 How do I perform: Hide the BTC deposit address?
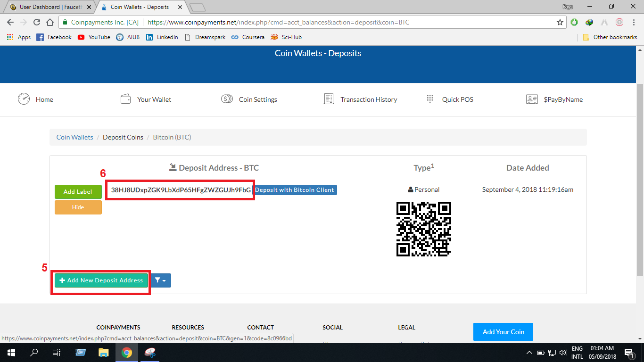click(78, 207)
